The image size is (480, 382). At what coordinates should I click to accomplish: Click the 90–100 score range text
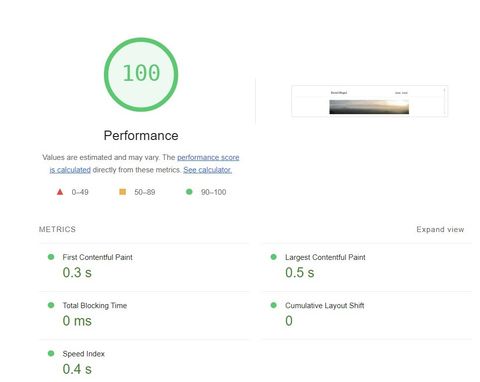(213, 192)
